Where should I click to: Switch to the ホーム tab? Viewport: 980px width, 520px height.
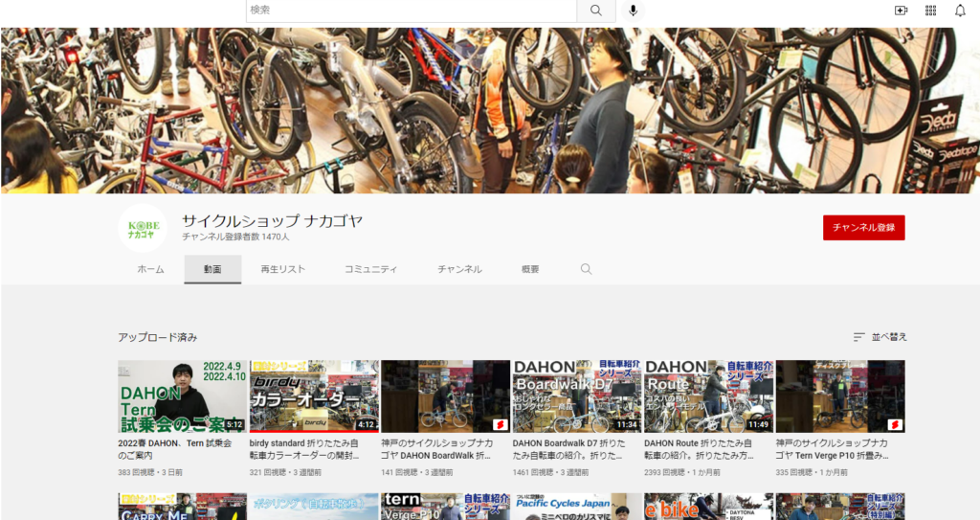pyautogui.click(x=150, y=269)
